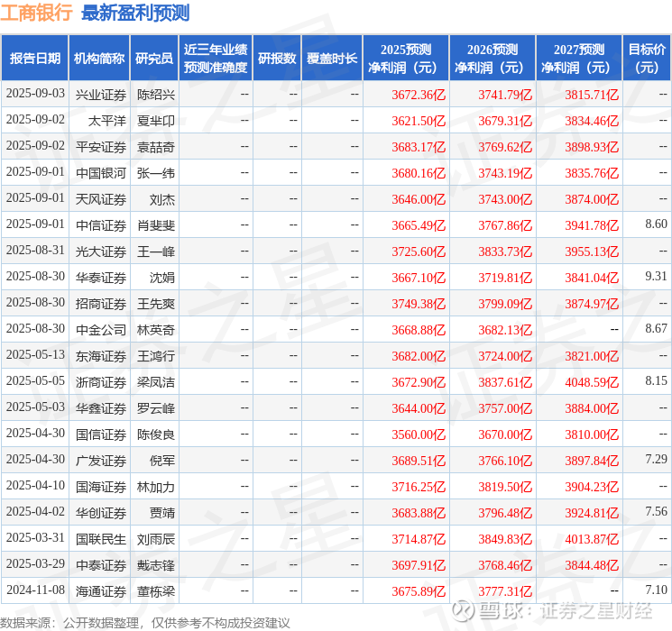Click target price 8.67

click(x=656, y=328)
